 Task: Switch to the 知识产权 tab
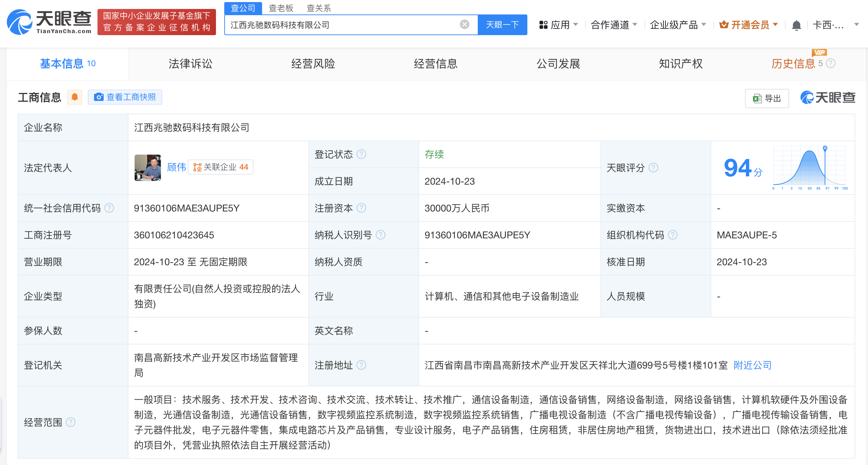681,64
